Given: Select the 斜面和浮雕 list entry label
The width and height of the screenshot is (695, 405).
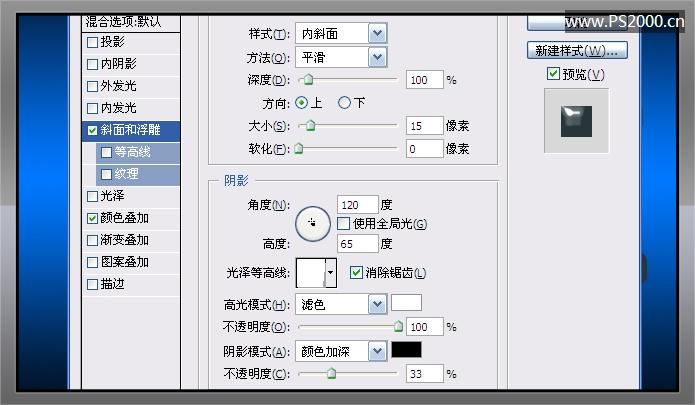Looking at the screenshot, I should tap(130, 130).
